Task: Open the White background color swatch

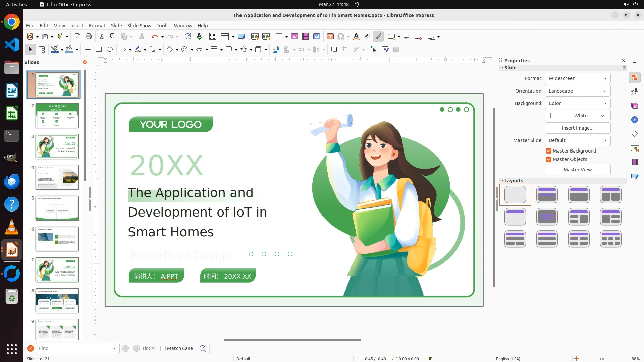Action: (577, 116)
